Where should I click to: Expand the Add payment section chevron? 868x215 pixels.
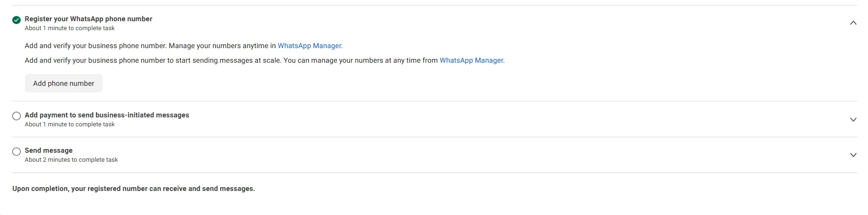pyautogui.click(x=853, y=119)
